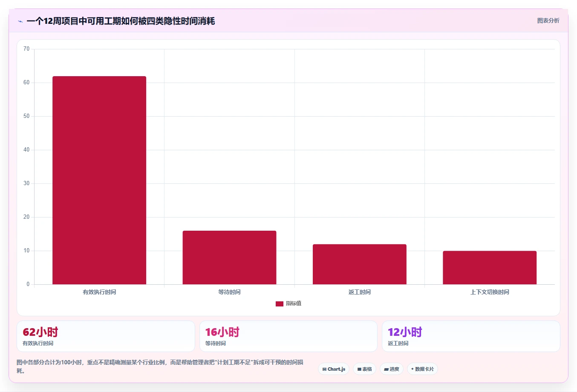Click the red 指标值 legend color swatch

pyautogui.click(x=280, y=304)
